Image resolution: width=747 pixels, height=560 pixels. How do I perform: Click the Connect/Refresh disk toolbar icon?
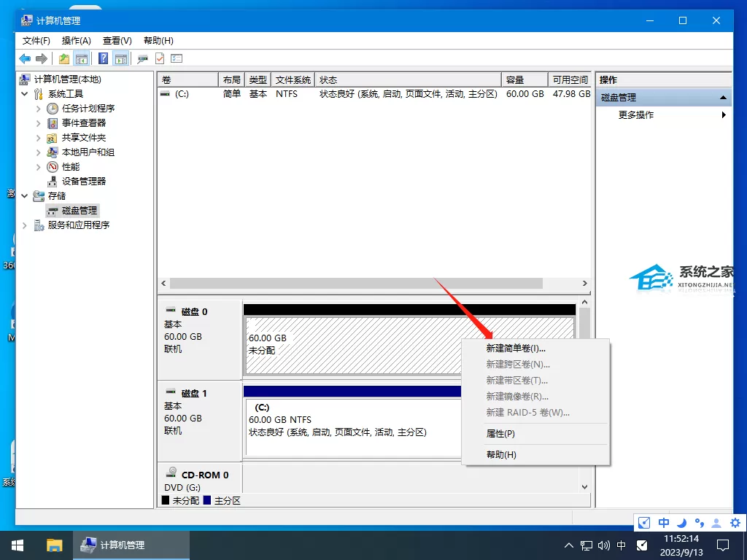[142, 58]
